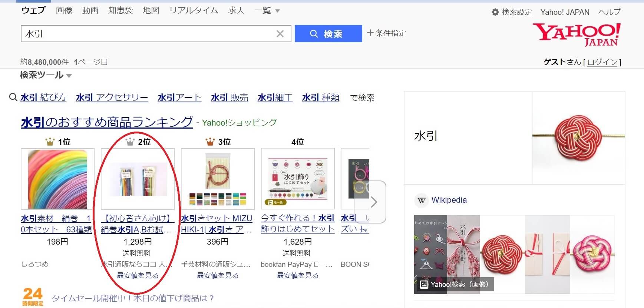Clear the search box with the X icon
644x308 pixels.
[280, 34]
